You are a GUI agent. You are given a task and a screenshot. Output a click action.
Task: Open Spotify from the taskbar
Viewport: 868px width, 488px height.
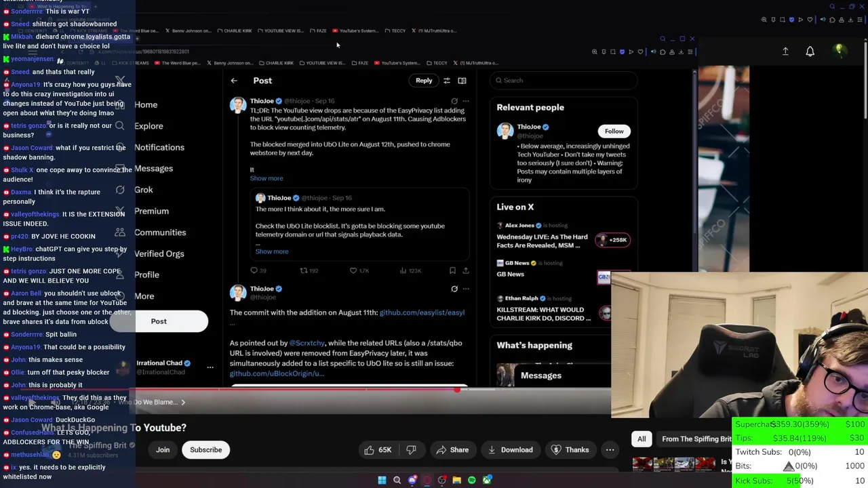(471, 480)
